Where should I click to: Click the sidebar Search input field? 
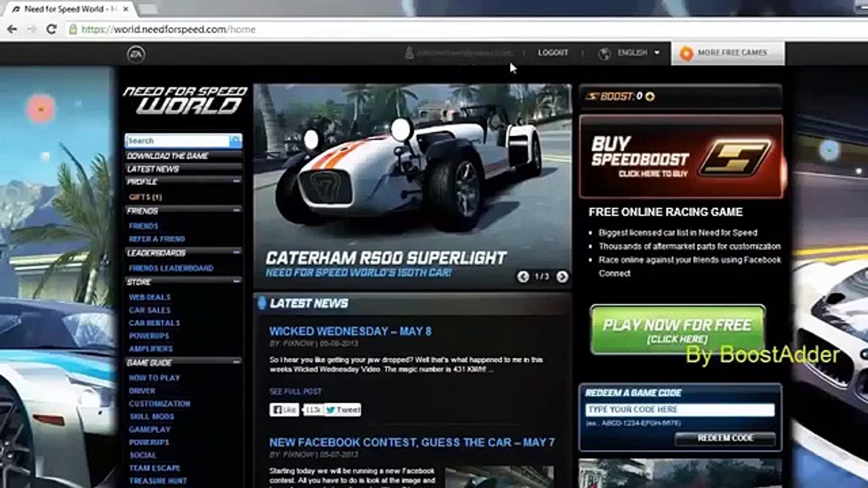tap(177, 141)
